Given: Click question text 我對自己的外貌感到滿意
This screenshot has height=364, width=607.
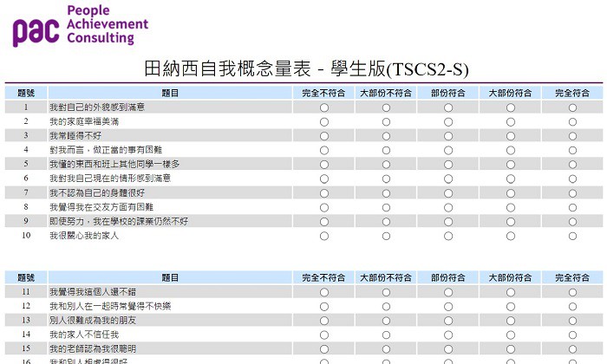Looking at the screenshot, I should 97,107.
